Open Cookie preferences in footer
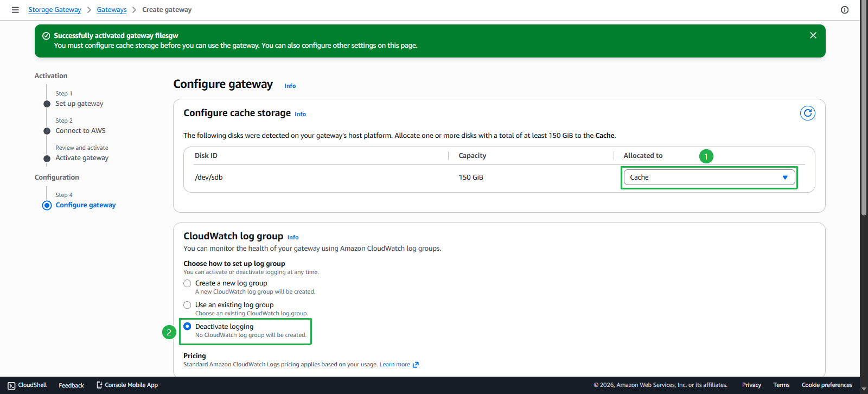This screenshot has width=868, height=394. click(x=827, y=385)
